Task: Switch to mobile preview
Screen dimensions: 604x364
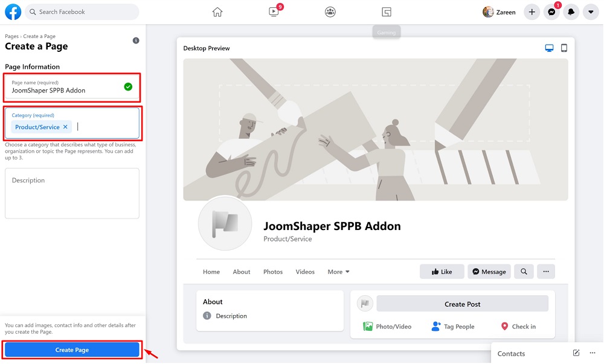Action: coord(564,48)
